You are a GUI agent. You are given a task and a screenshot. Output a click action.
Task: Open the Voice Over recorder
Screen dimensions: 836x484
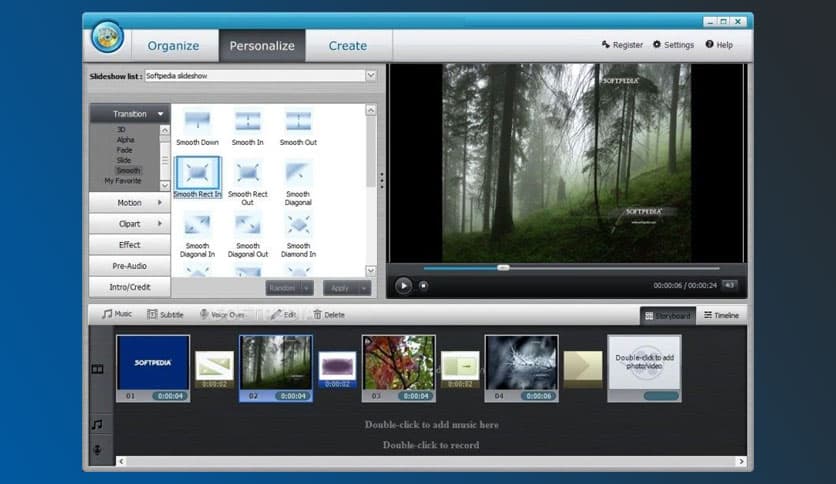pos(222,314)
